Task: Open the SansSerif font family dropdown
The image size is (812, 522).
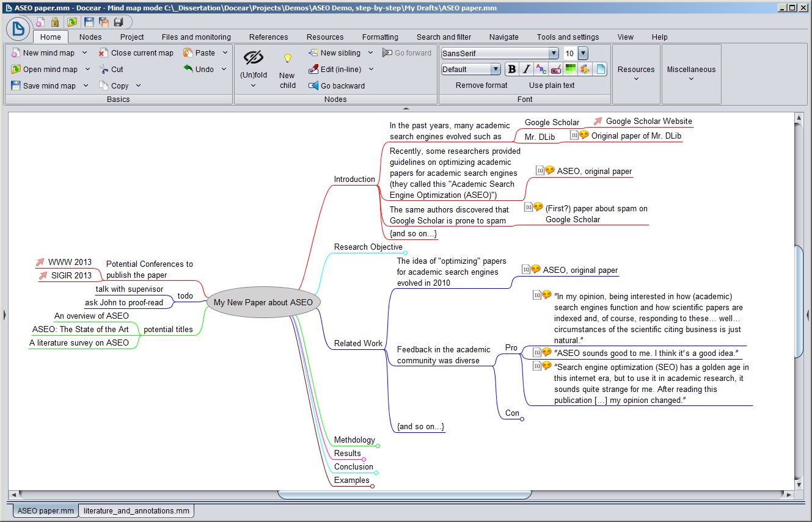Action: tap(553, 54)
